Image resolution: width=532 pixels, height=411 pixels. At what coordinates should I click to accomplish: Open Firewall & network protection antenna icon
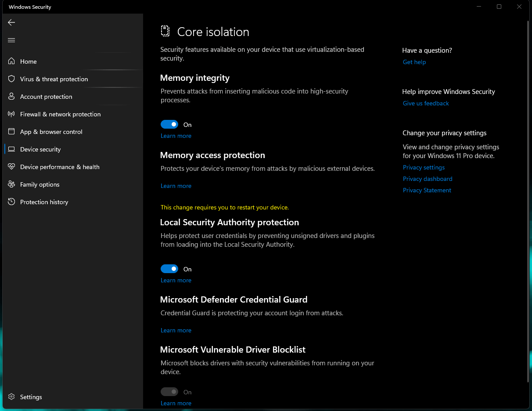pos(11,114)
